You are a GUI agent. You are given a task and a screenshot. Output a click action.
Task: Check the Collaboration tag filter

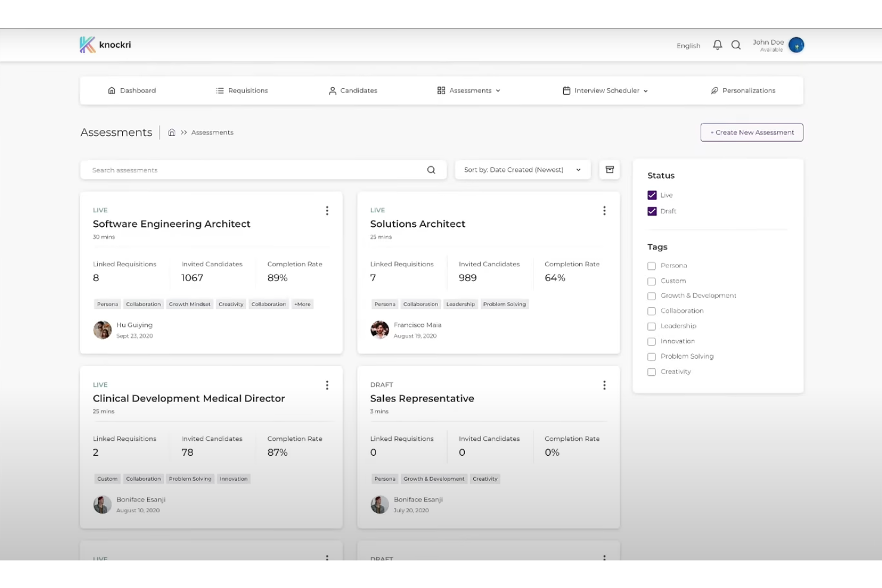(x=651, y=311)
